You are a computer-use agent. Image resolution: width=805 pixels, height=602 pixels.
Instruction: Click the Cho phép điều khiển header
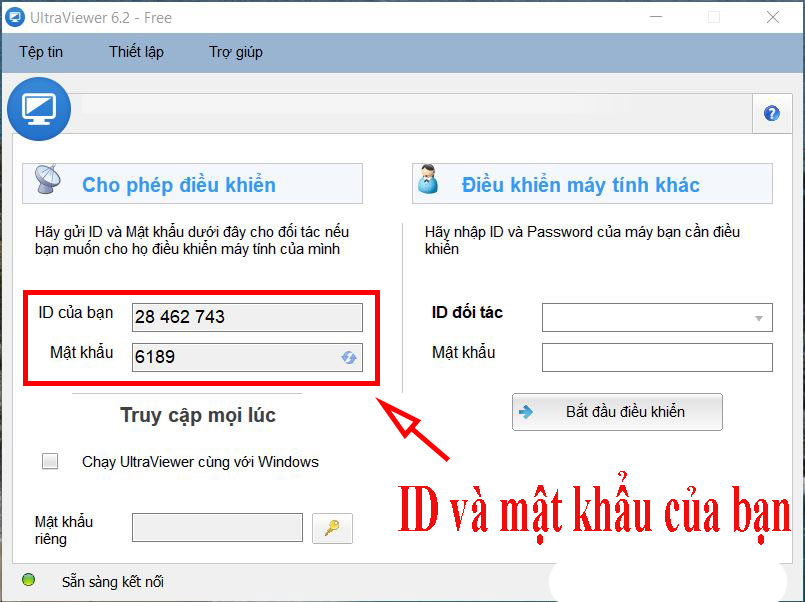pyautogui.click(x=193, y=184)
